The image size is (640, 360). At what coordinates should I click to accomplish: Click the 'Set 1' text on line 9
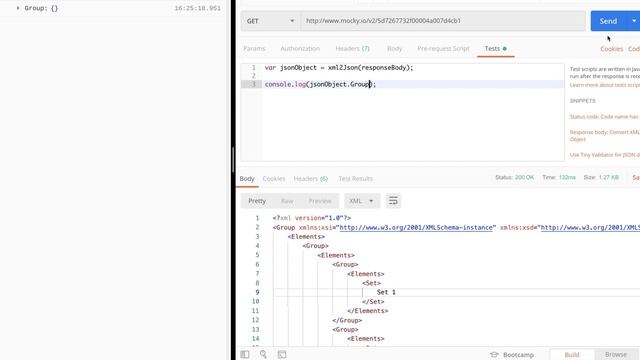click(x=386, y=292)
